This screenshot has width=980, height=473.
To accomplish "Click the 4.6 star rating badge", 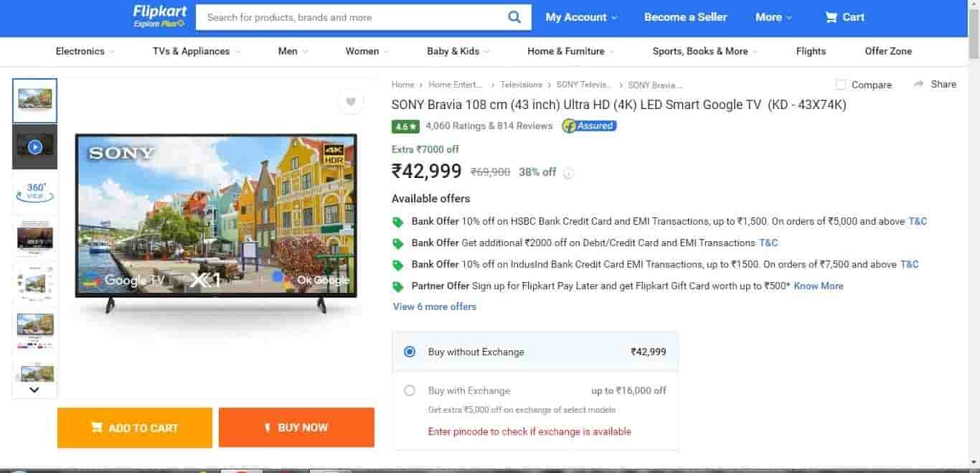I will [405, 126].
